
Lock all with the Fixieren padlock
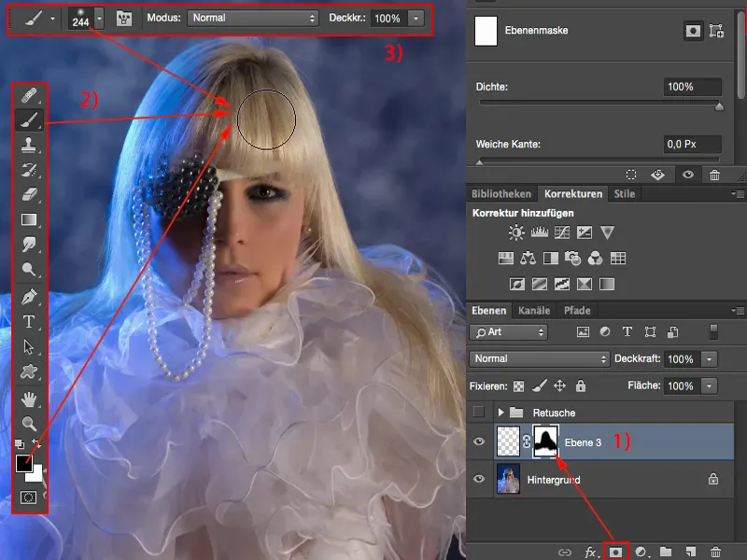point(580,385)
